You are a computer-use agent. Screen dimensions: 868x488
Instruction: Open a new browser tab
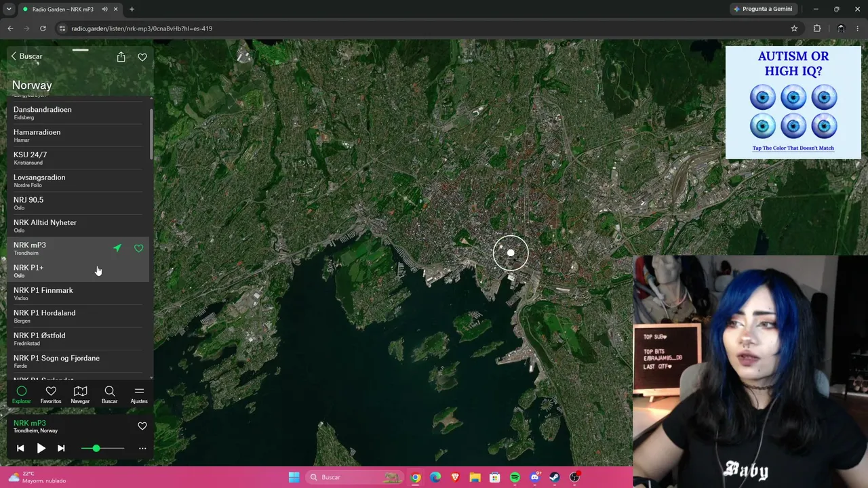click(132, 9)
